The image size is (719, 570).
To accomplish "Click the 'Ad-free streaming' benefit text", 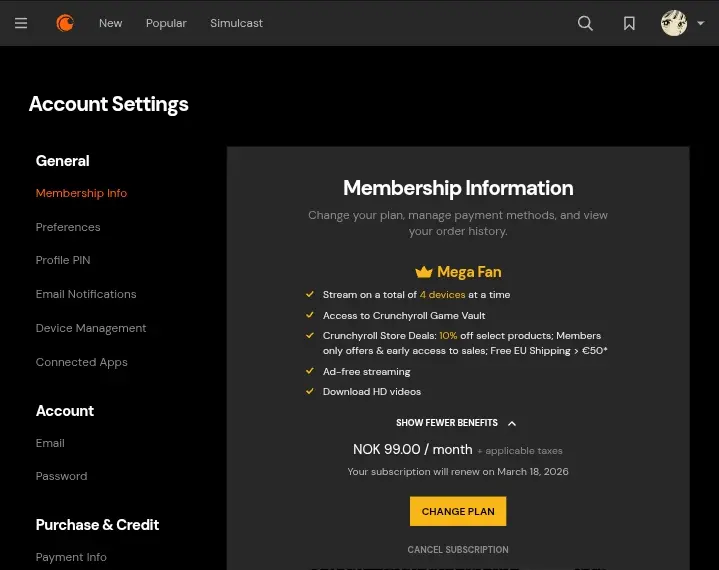I will [x=366, y=372].
